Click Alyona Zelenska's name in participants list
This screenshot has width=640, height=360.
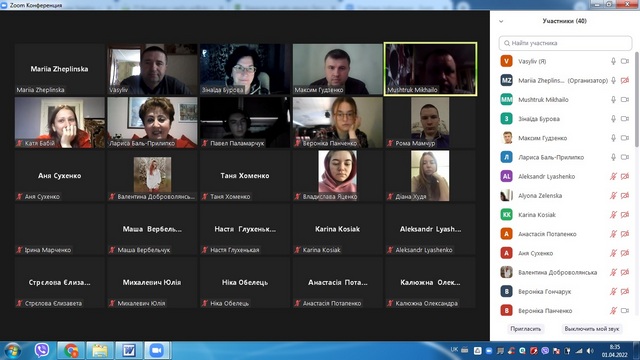pos(540,196)
